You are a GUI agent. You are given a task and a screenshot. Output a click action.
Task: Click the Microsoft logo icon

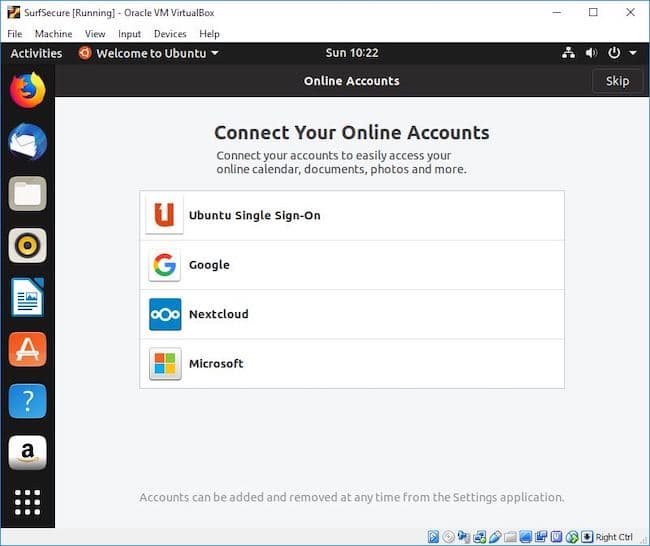pos(165,364)
